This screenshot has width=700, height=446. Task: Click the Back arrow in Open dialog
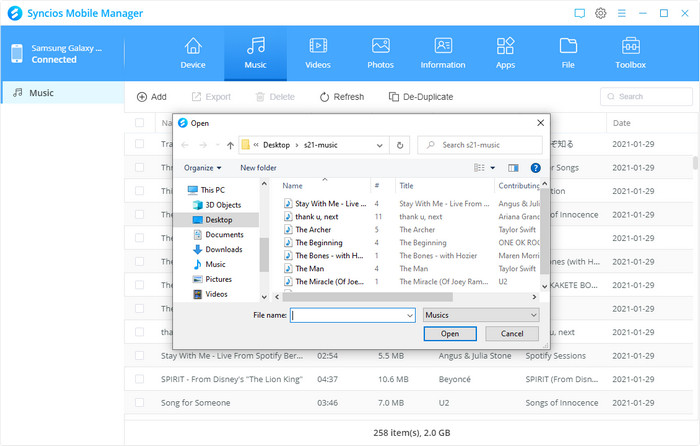pos(185,145)
